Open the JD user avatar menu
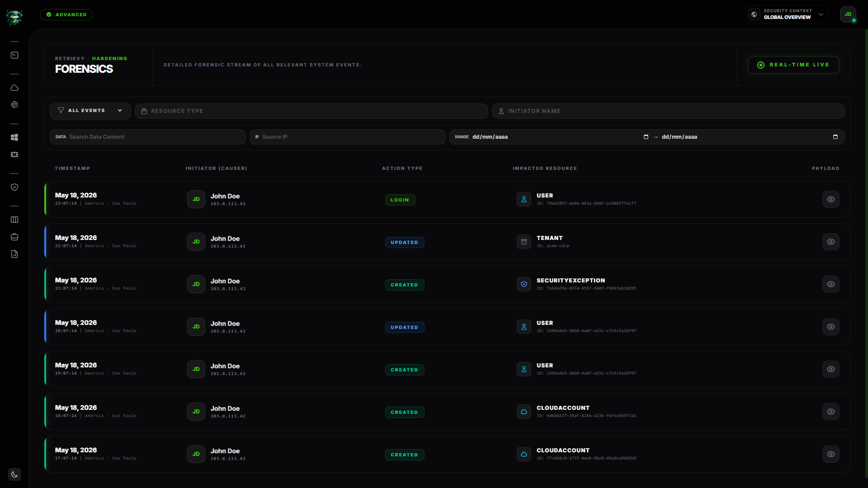 coord(848,14)
